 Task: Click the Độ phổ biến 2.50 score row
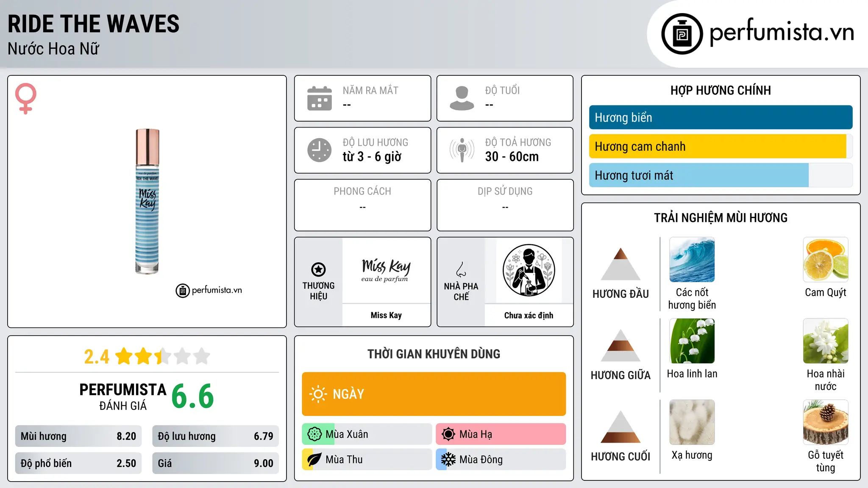(78, 463)
